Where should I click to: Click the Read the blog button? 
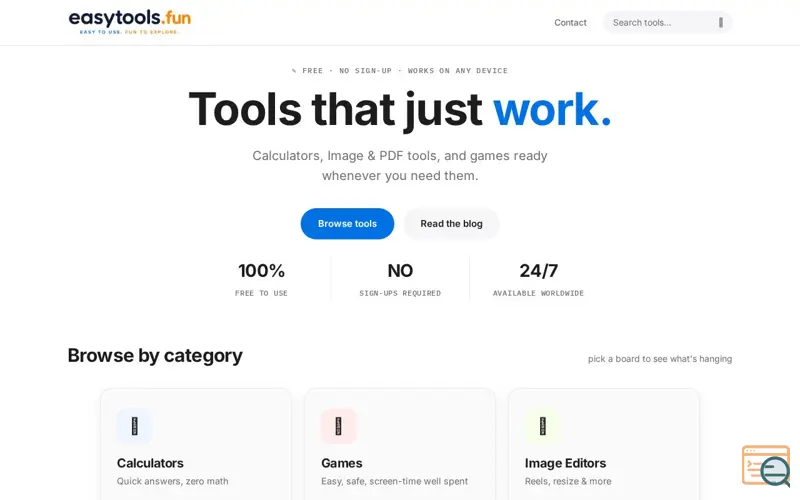click(x=451, y=223)
